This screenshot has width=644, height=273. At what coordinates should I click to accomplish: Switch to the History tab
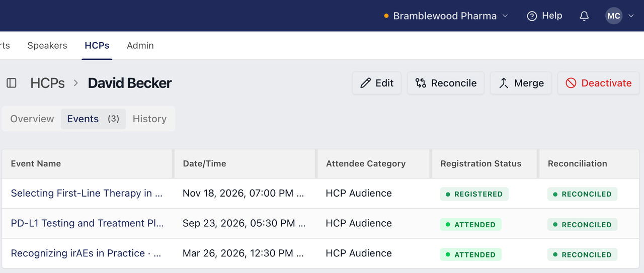[149, 119]
